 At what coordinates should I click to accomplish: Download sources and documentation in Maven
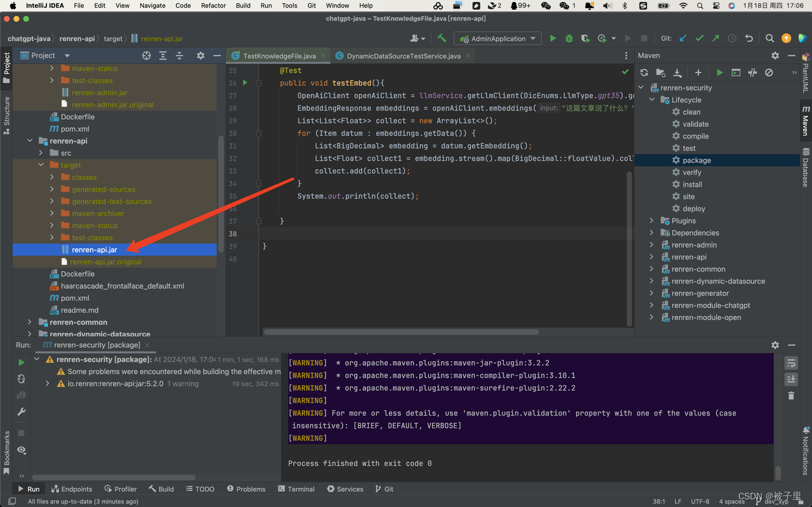678,72
